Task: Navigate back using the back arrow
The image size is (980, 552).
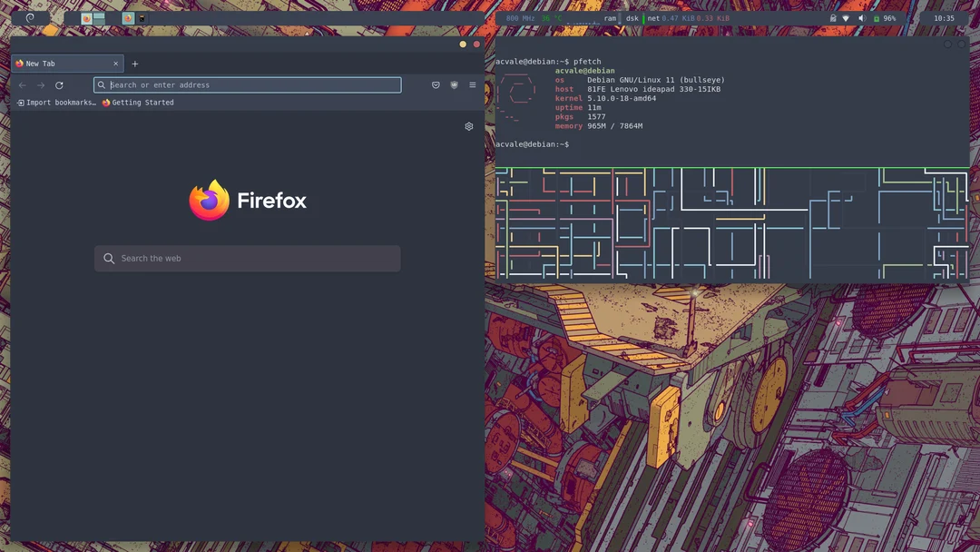Action: click(21, 84)
